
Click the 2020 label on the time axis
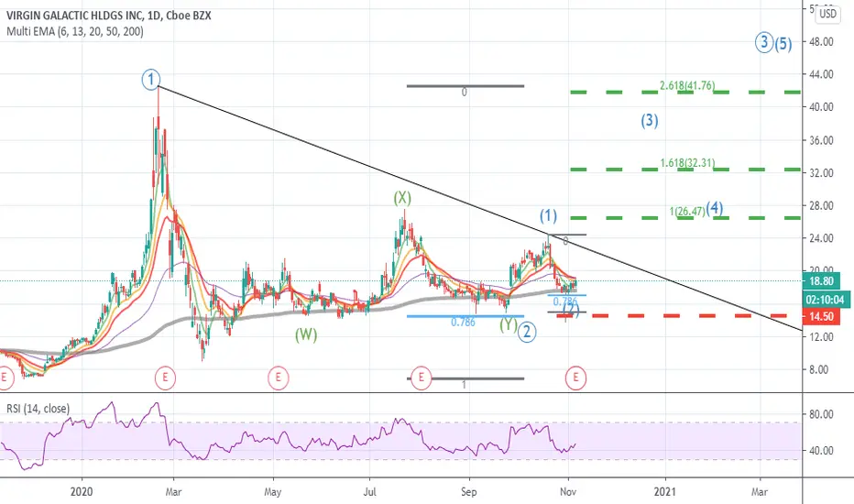point(82,492)
